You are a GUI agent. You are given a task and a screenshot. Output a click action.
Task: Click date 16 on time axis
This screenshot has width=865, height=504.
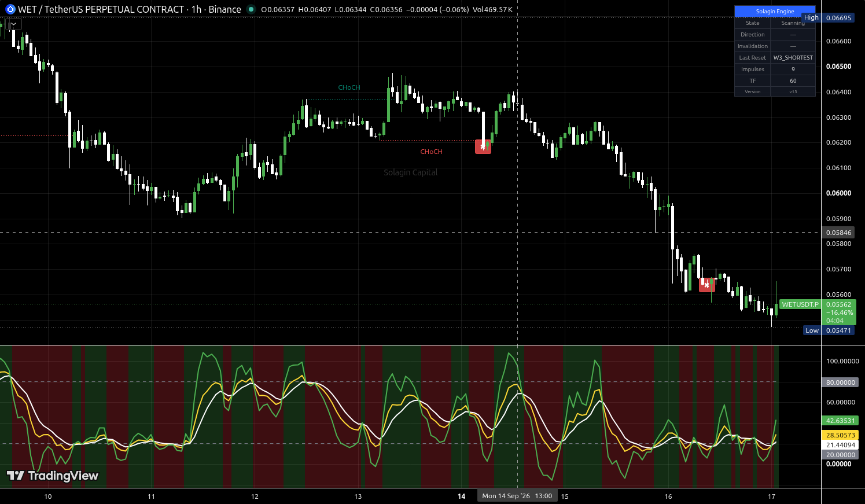click(x=668, y=496)
